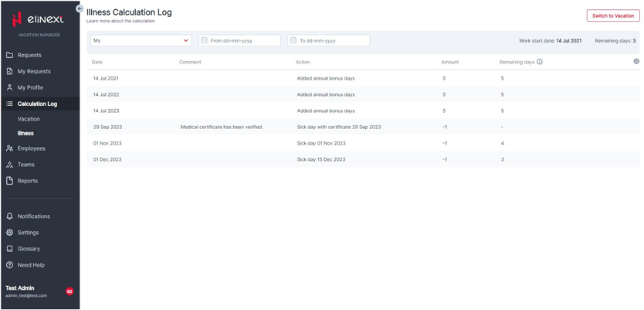Click the Settings gear icon in sidebar

click(9, 233)
